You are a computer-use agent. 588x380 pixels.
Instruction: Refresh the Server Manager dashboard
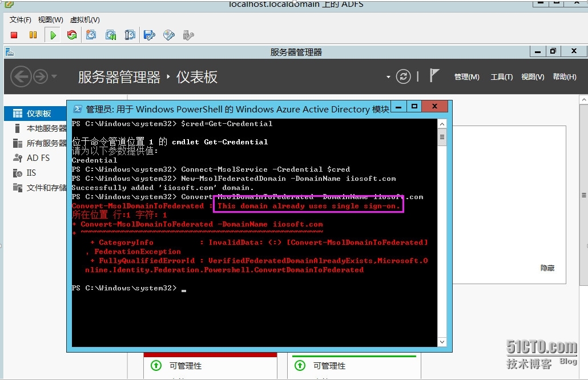pos(404,77)
